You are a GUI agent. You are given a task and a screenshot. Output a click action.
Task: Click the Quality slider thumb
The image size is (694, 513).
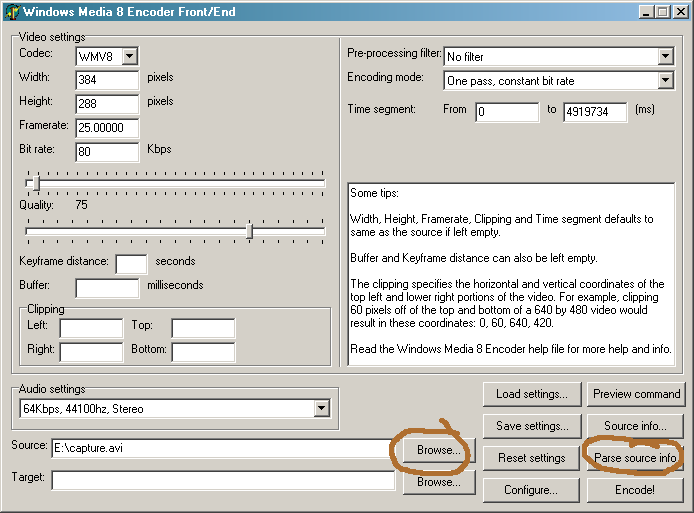click(250, 231)
